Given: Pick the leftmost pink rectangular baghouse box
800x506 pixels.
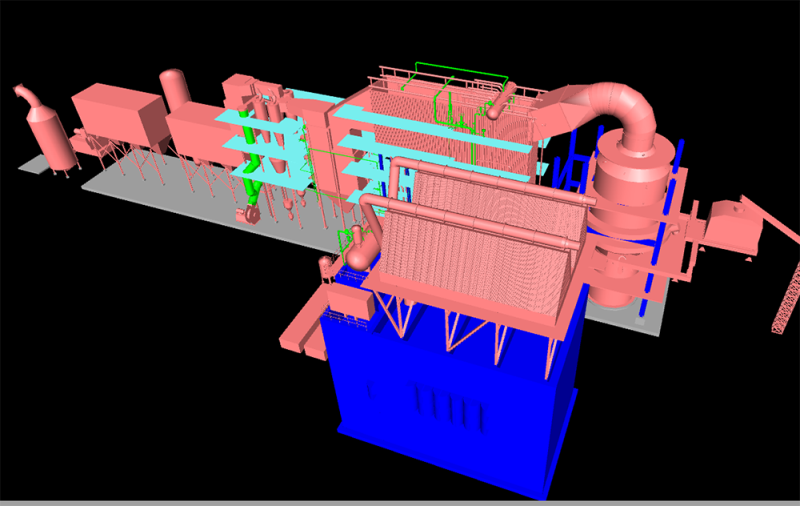Looking at the screenshot, I should tap(120, 116).
